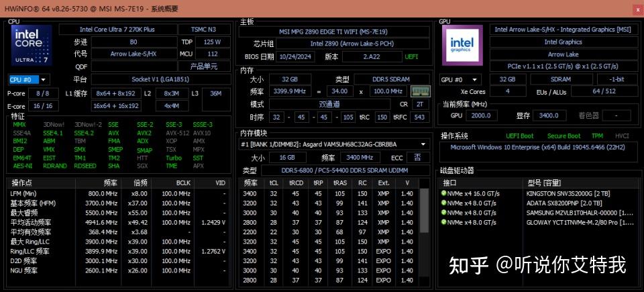Click the DDR5-6800 / PC5-54400 module type field
644x292 pixels.
click(x=345, y=171)
